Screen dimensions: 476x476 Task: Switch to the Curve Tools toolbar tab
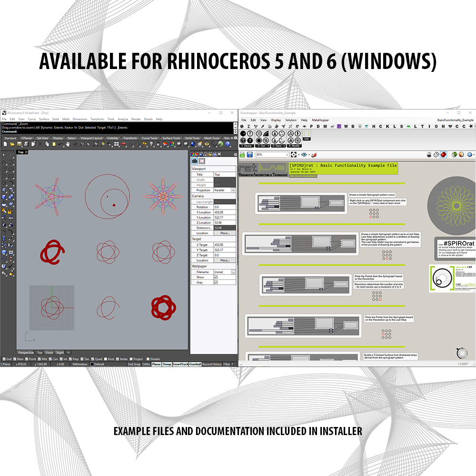point(149,138)
